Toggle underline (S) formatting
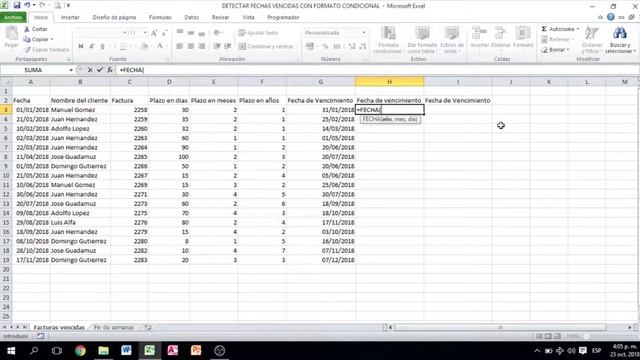 102,47
